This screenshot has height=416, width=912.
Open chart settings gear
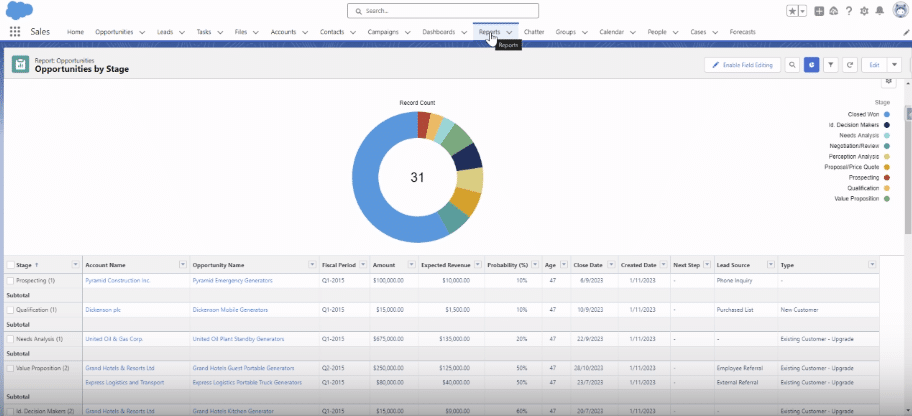[x=888, y=81]
